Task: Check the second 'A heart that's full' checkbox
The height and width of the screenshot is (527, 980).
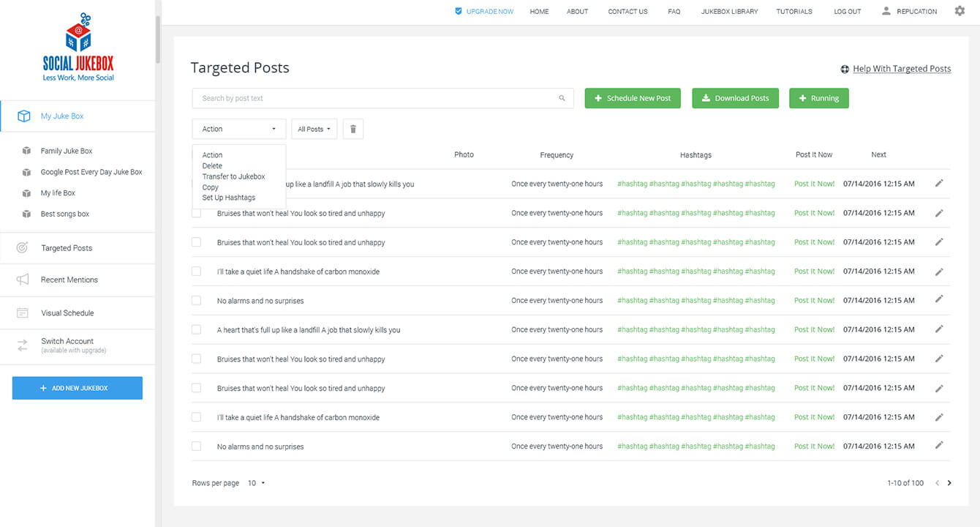Action: pyautogui.click(x=196, y=329)
